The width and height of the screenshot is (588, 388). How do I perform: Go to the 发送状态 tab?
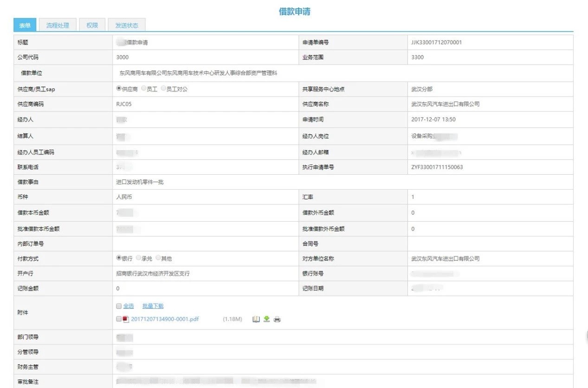(x=127, y=26)
